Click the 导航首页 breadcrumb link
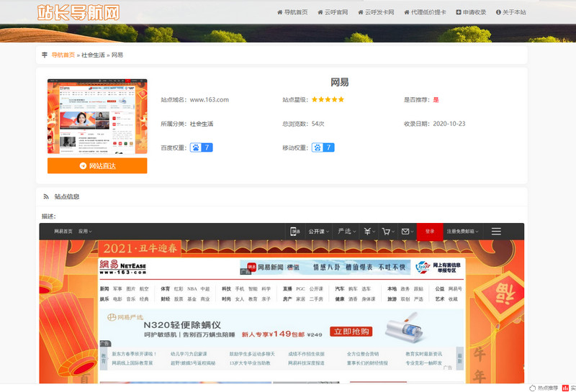Image resolution: width=576 pixels, height=392 pixels. click(63, 55)
